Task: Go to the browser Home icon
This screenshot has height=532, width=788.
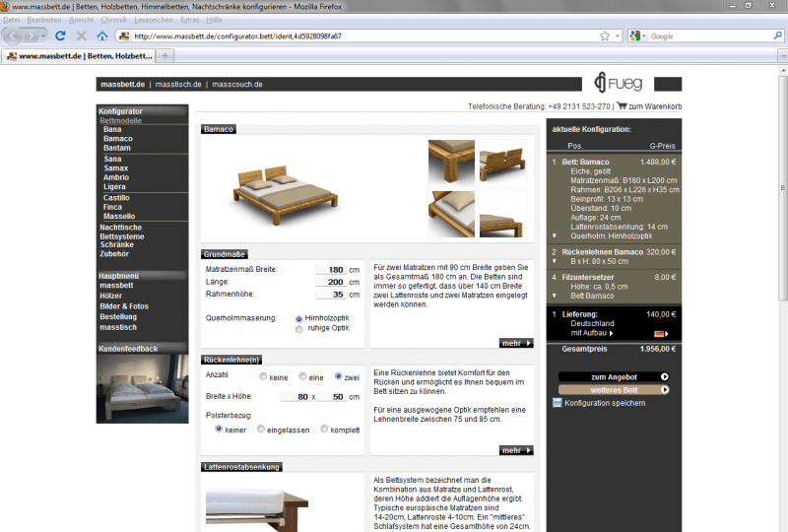Action: point(102,35)
